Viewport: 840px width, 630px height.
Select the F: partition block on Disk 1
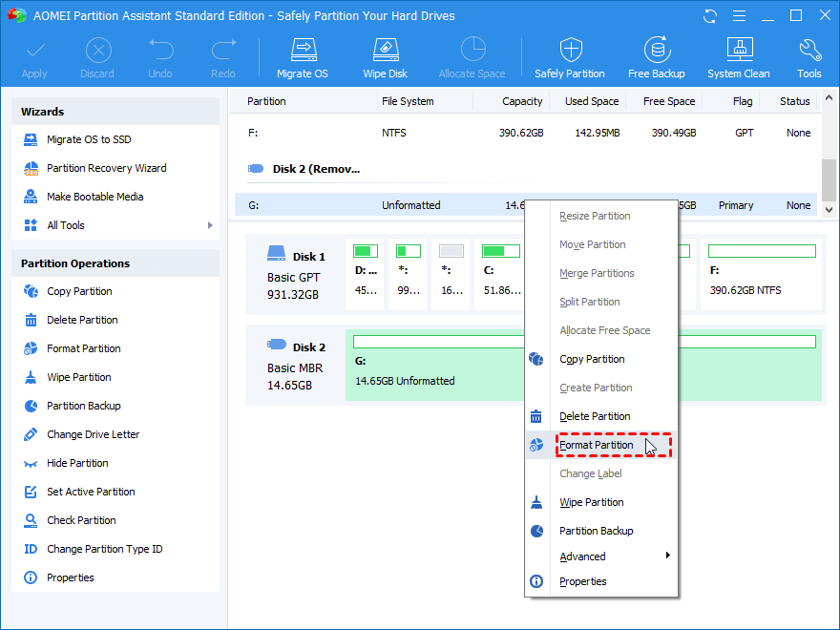pos(762,274)
